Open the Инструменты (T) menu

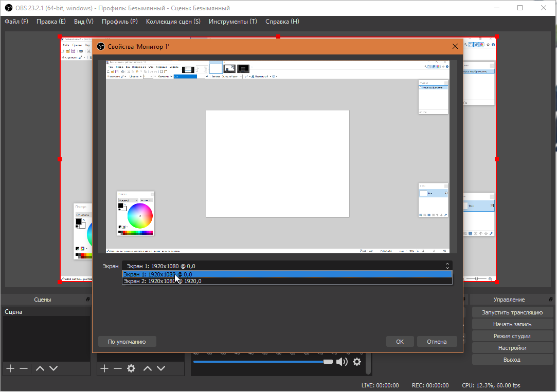[x=232, y=22]
